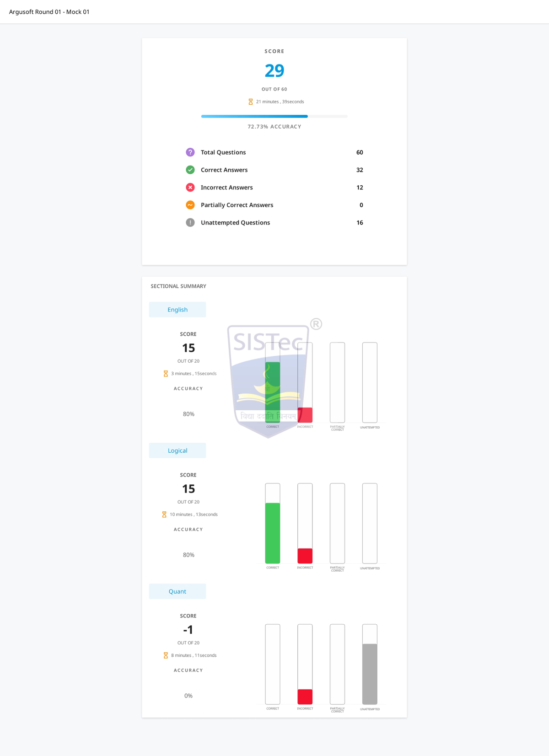
Task: Click the 10 minutes, 13seconds time text
Action: point(194,515)
